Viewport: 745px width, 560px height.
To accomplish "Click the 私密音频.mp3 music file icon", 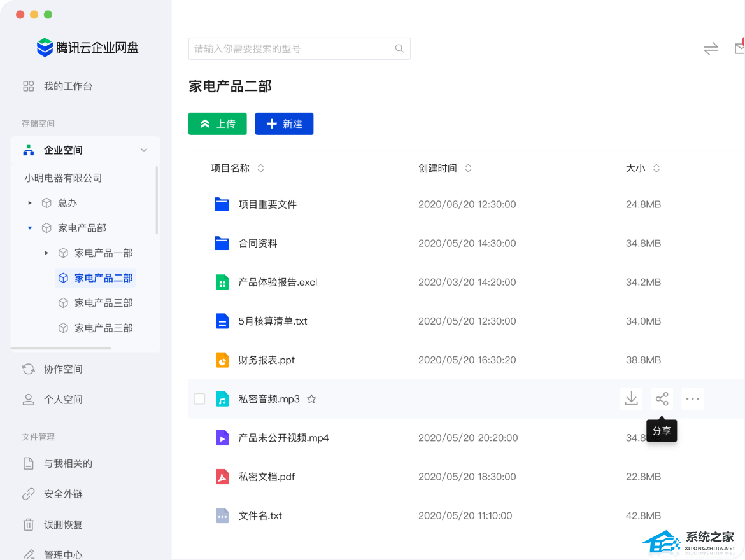I will (222, 399).
